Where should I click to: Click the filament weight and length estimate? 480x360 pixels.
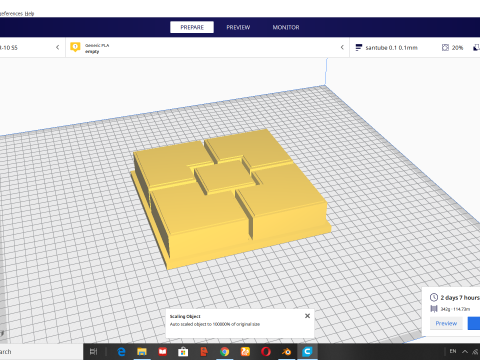(x=455, y=309)
